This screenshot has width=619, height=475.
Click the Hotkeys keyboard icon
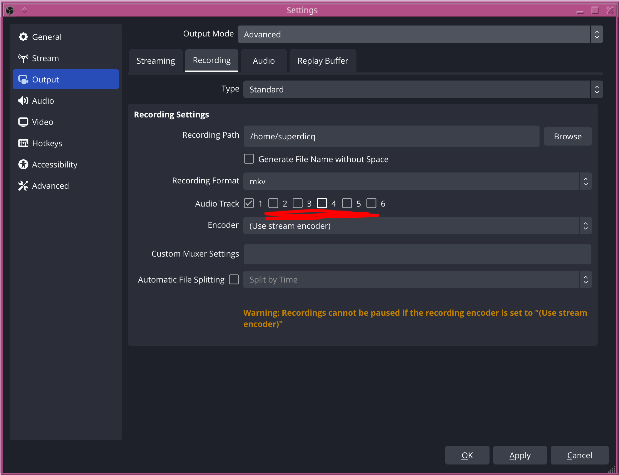(23, 143)
